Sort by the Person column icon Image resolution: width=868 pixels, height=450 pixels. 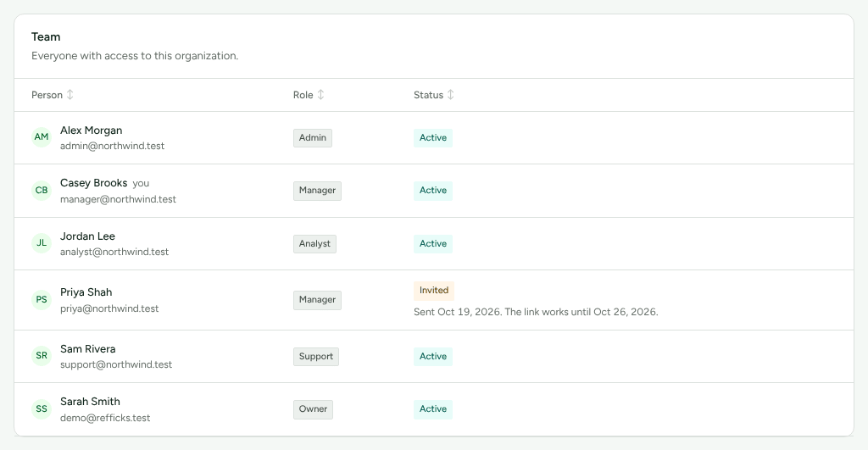tap(70, 95)
